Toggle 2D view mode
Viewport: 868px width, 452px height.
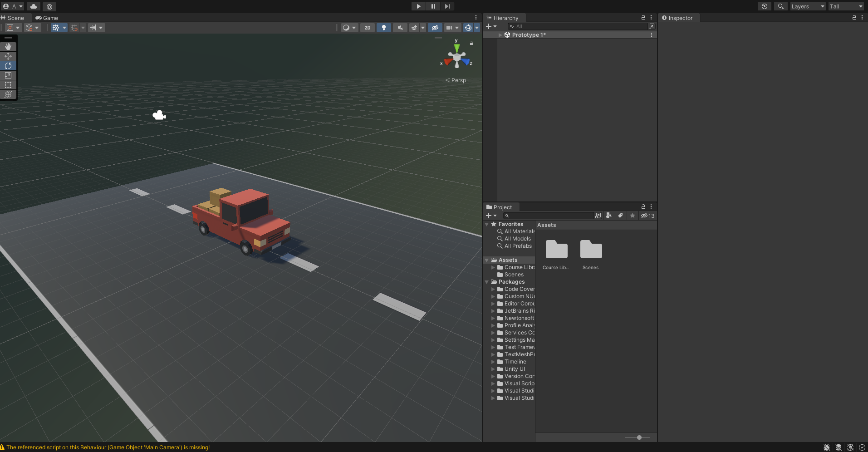tap(367, 28)
